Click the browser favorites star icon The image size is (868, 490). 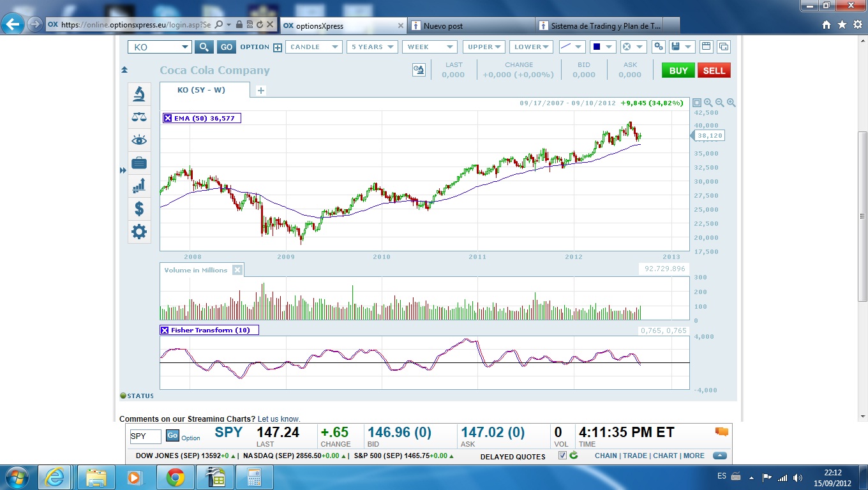(842, 25)
